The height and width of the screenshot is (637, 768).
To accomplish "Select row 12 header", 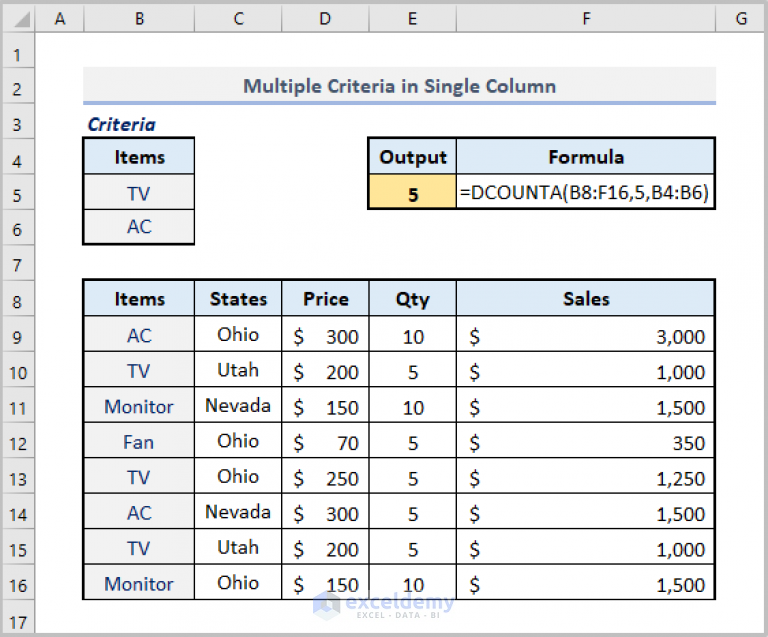I will [18, 440].
